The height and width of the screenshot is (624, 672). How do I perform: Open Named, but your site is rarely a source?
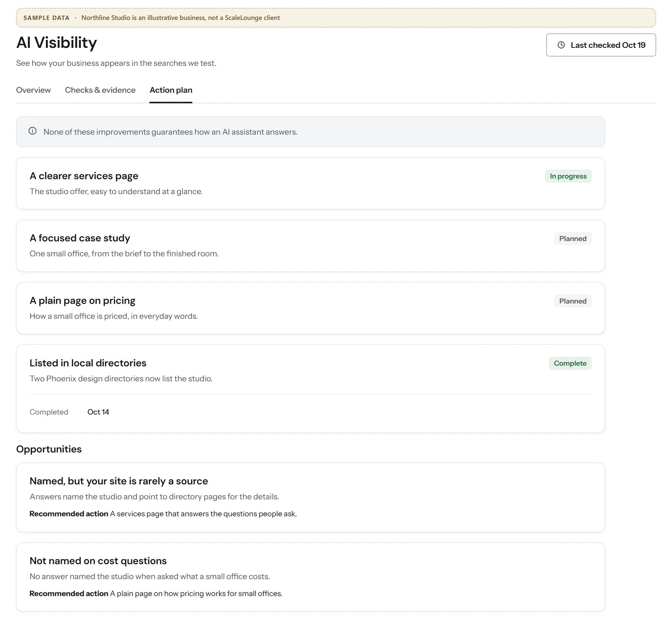[118, 481]
